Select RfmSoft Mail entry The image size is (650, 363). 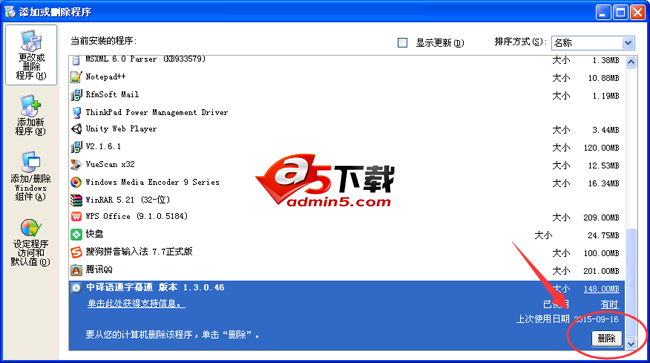pos(347,95)
